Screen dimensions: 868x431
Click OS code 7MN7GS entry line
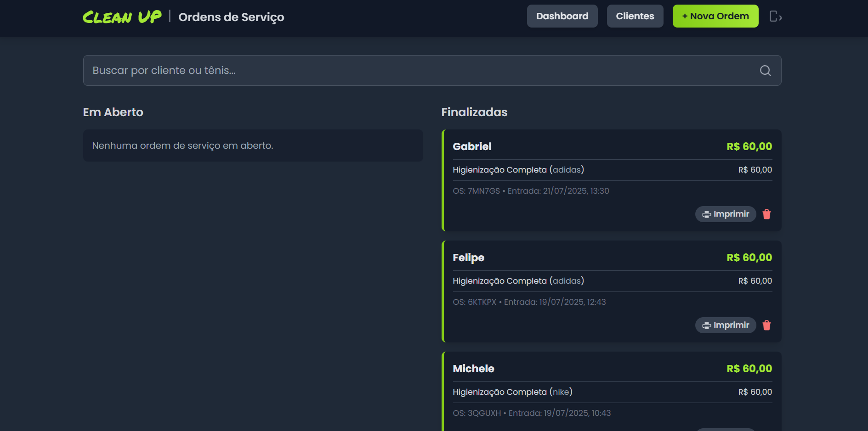pos(531,191)
